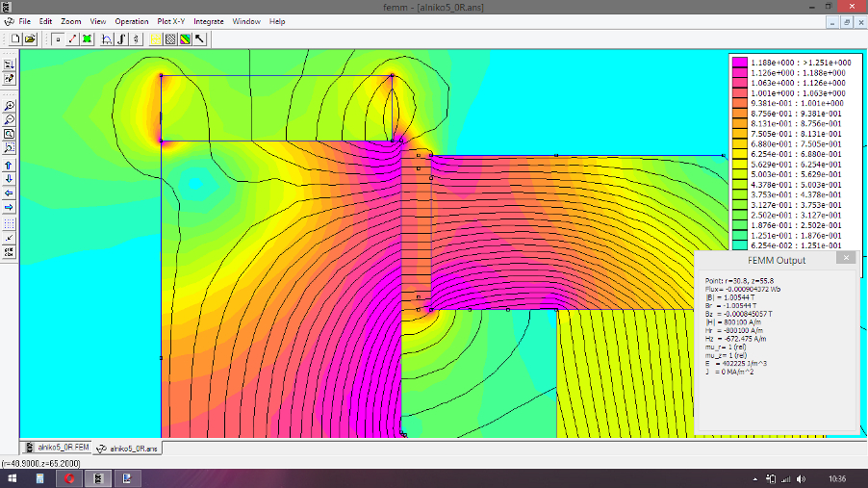The height and width of the screenshot is (488, 868).
Task: Switch to point mode in toolbar
Action: point(57,39)
